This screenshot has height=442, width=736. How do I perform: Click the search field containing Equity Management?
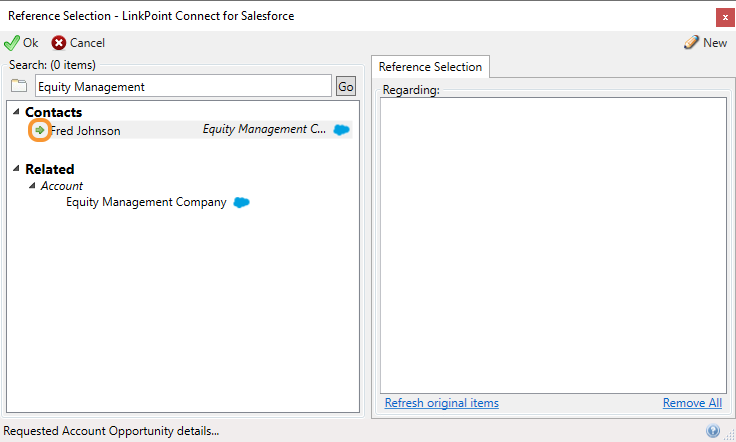coord(183,86)
